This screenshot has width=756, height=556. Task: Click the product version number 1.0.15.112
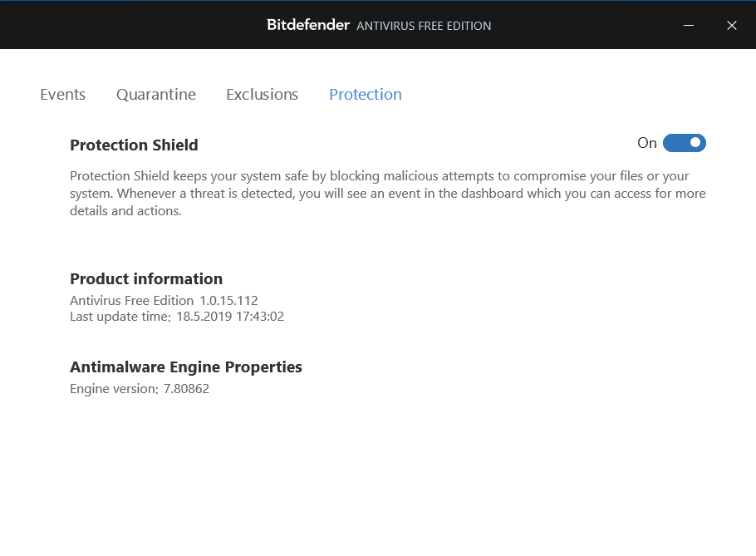228,300
